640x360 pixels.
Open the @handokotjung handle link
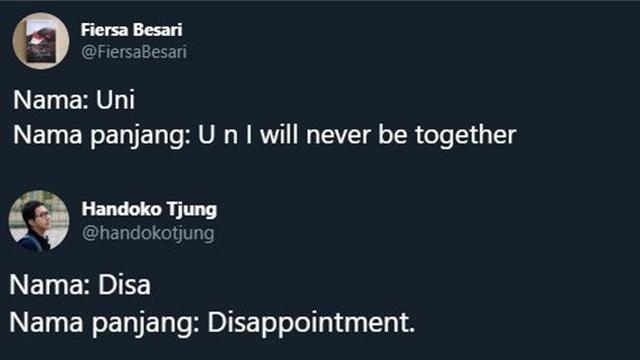148,234
